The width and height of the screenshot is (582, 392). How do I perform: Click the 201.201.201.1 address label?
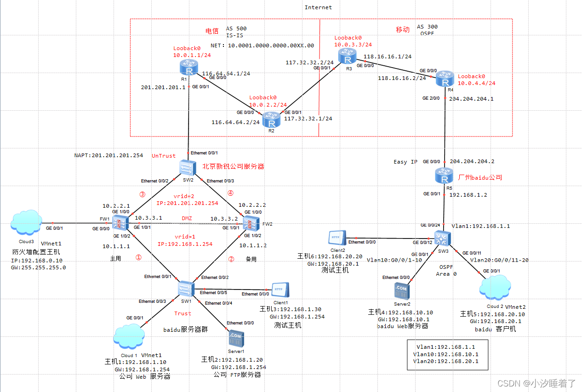point(164,86)
